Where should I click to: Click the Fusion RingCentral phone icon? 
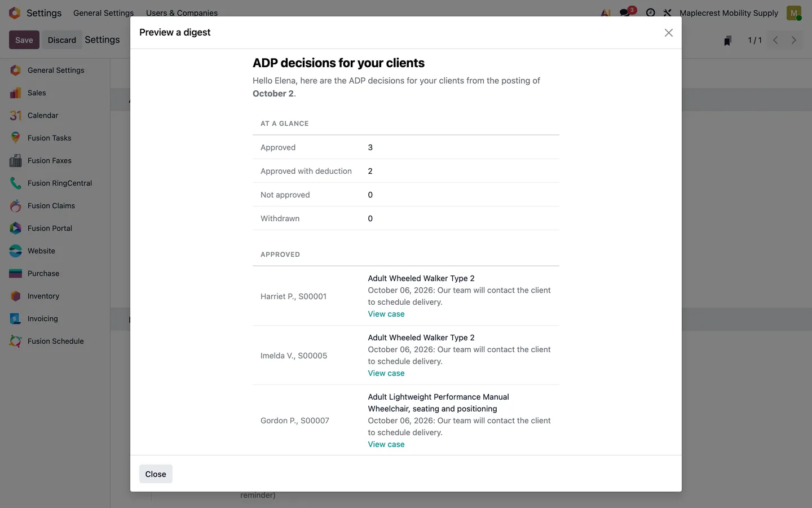coord(16,183)
